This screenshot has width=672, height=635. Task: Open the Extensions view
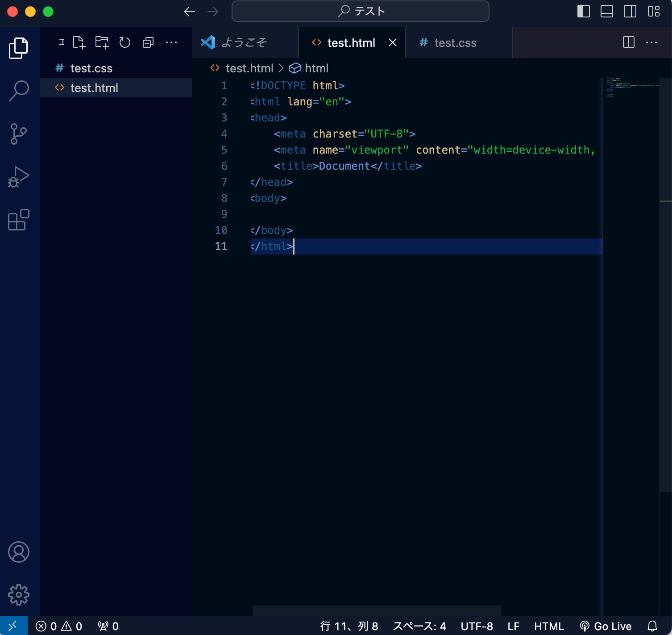coord(18,220)
